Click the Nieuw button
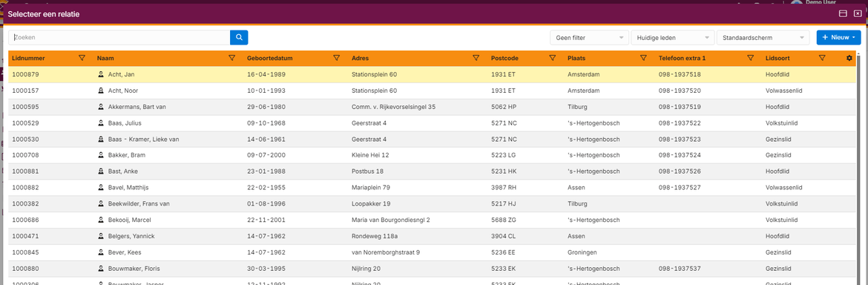This screenshot has width=868, height=285. tap(838, 38)
